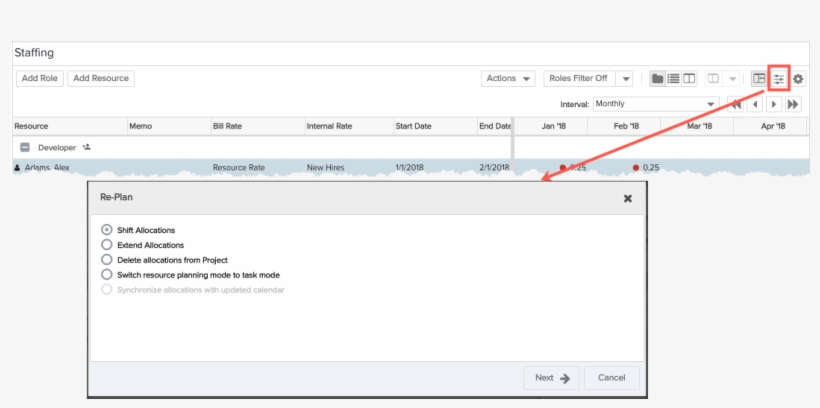Click the End Date column header
This screenshot has width=820, height=408.
494,126
